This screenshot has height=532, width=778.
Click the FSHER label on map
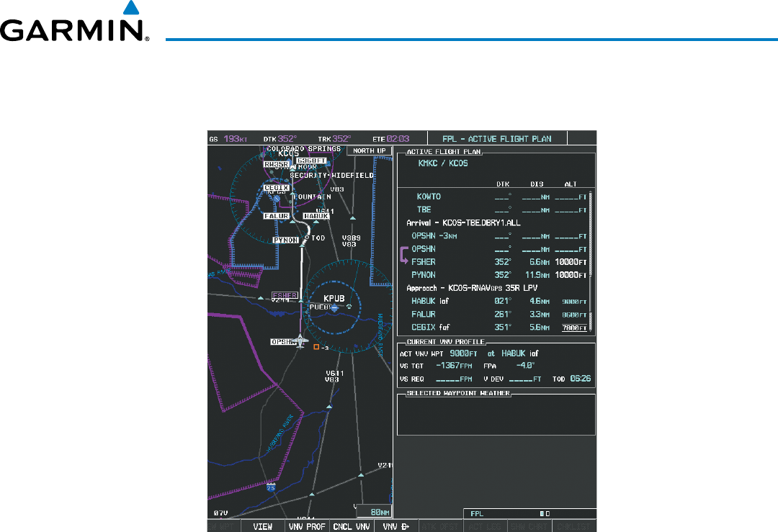(285, 295)
